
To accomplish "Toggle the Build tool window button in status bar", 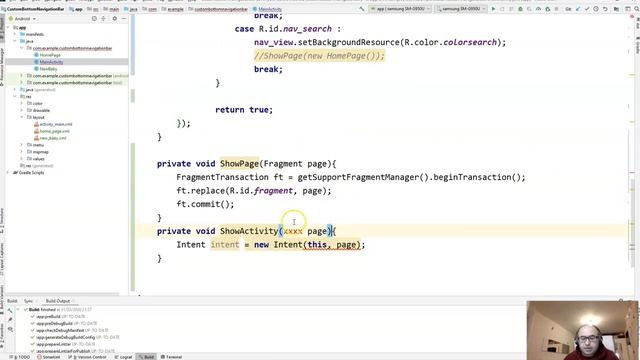I will click(146, 357).
